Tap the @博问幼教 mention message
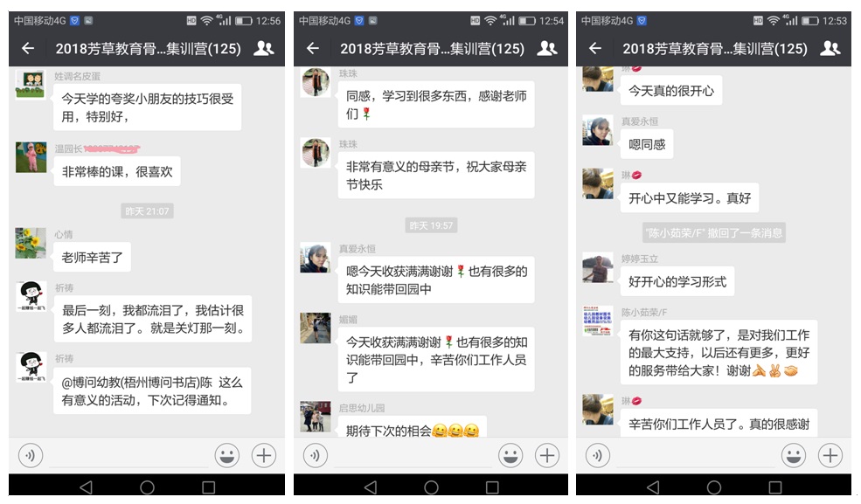 (152, 391)
